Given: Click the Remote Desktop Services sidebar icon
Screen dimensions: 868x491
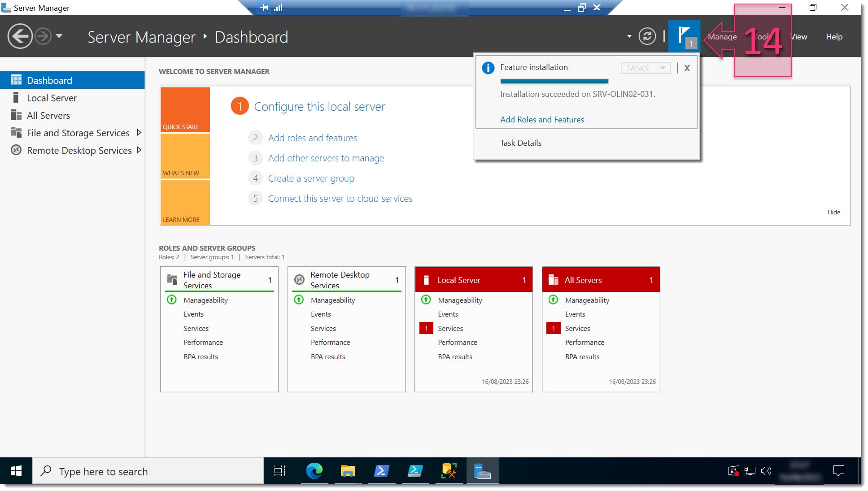Looking at the screenshot, I should (16, 150).
